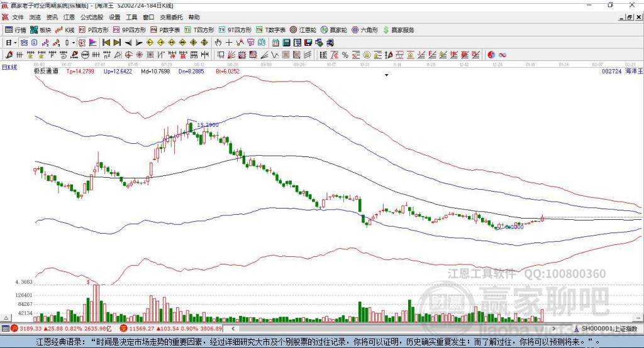Select the spiral drawing tool
Viewport: 644px width, 348px height.
(x=64, y=55)
